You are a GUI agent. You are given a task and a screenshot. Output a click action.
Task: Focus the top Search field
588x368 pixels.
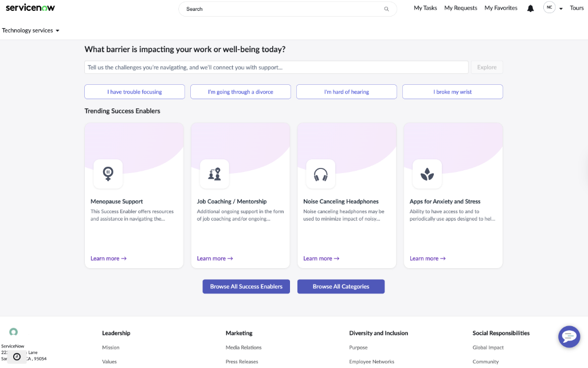288,9
